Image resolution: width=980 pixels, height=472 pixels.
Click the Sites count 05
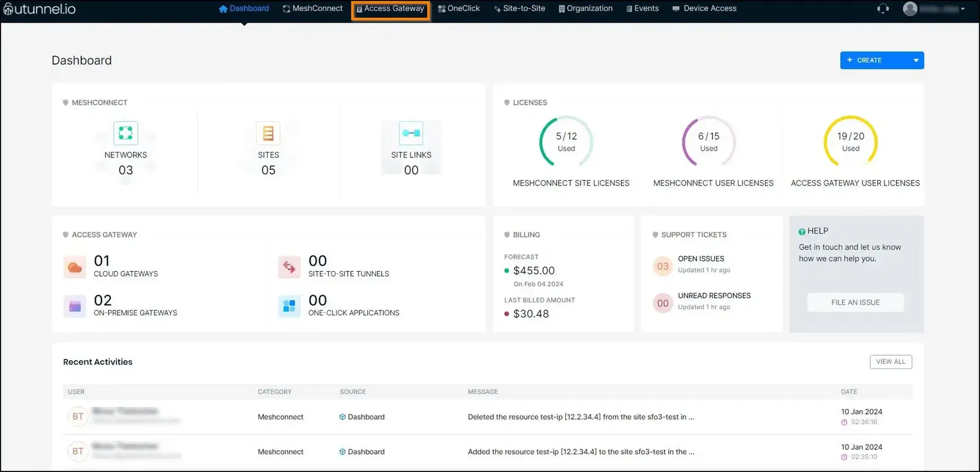coord(268,170)
